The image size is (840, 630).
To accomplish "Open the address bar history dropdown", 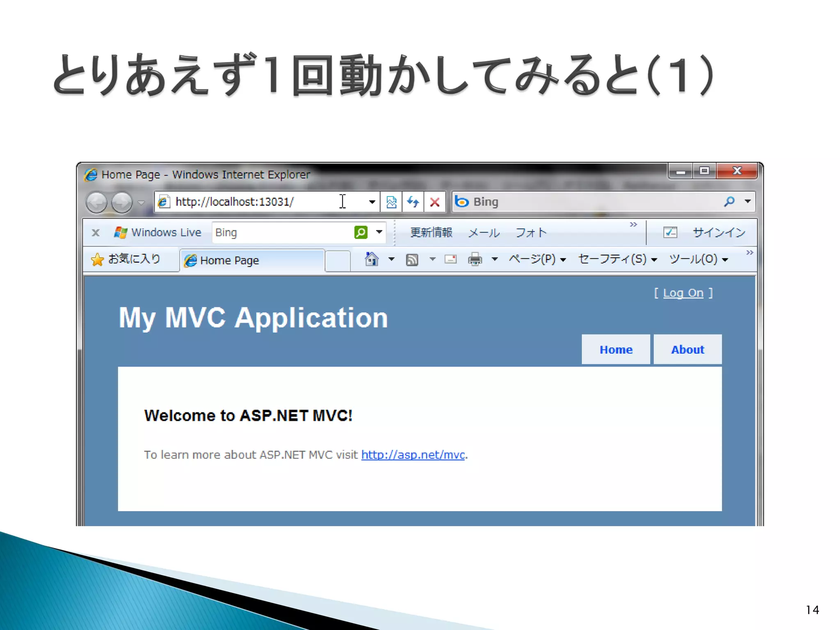I will [372, 202].
